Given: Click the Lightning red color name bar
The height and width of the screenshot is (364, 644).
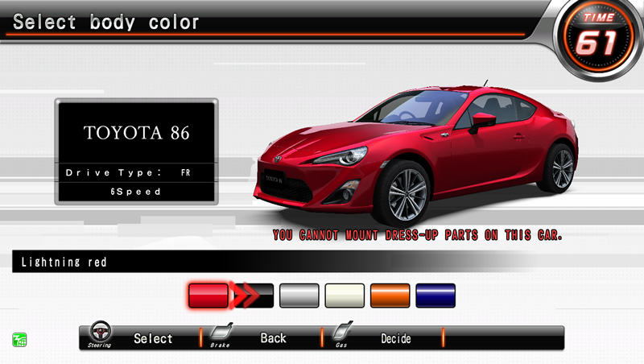Looking at the screenshot, I should pyautogui.click(x=275, y=261).
